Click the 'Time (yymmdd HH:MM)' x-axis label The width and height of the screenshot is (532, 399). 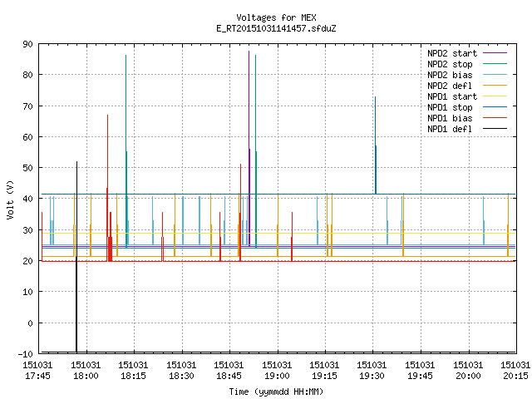tap(276, 392)
